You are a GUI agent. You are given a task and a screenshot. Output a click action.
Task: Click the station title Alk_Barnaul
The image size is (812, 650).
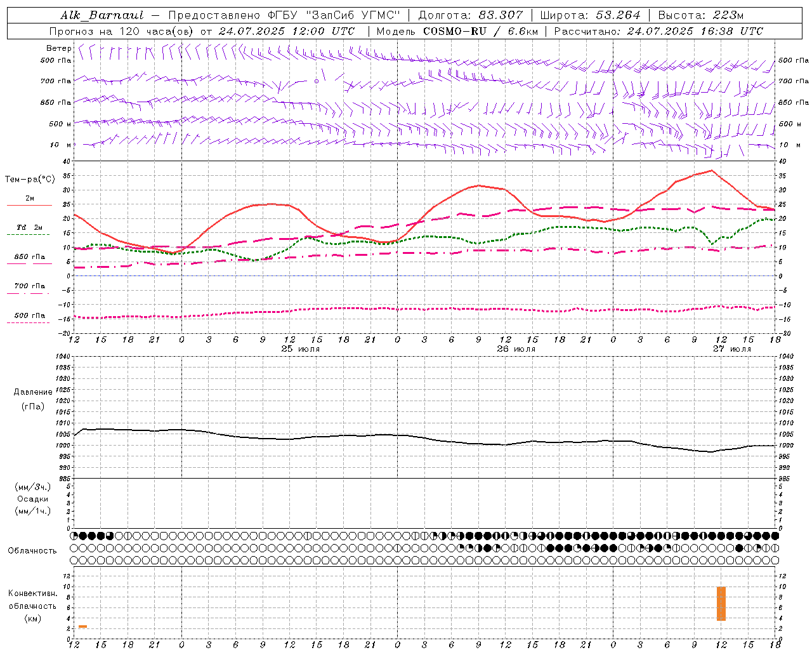click(102, 15)
